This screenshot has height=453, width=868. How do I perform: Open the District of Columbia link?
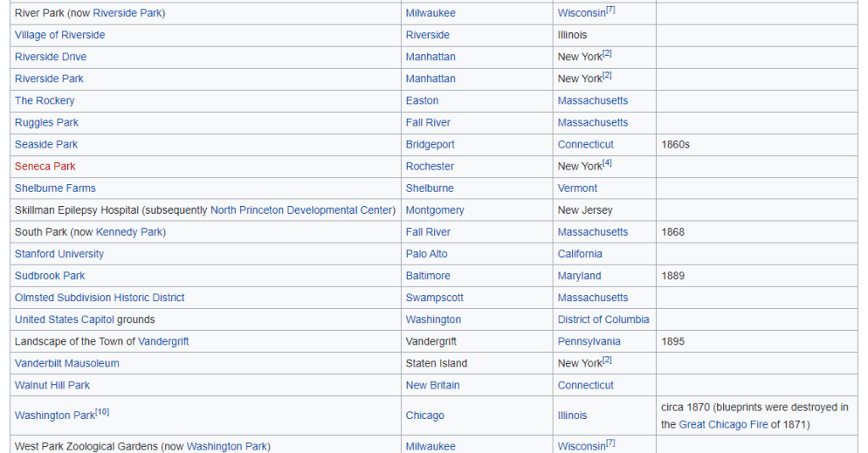603,320
